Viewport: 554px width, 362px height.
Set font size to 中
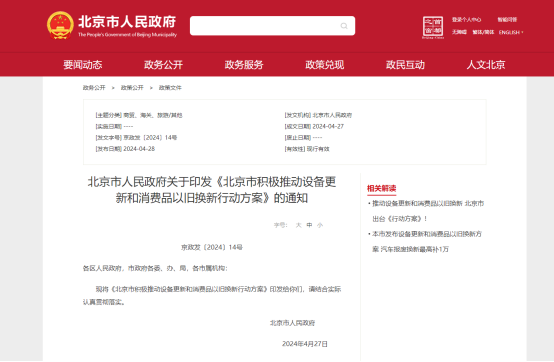(309, 225)
